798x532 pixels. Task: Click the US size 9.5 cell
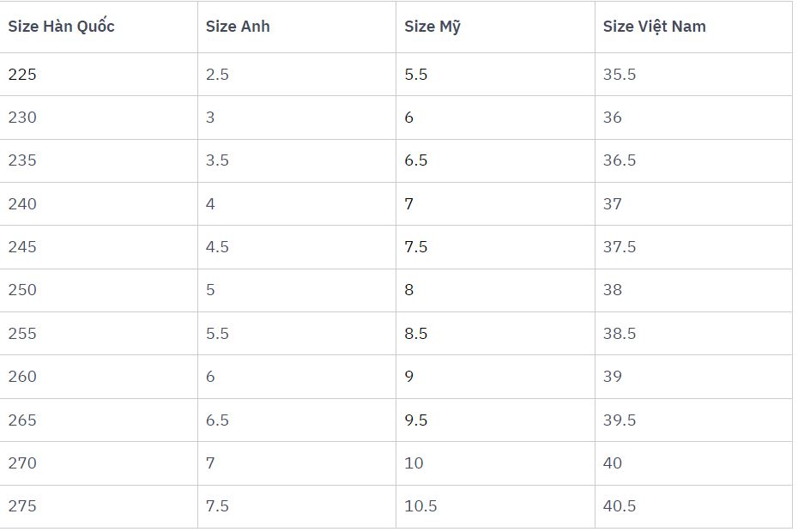click(416, 420)
